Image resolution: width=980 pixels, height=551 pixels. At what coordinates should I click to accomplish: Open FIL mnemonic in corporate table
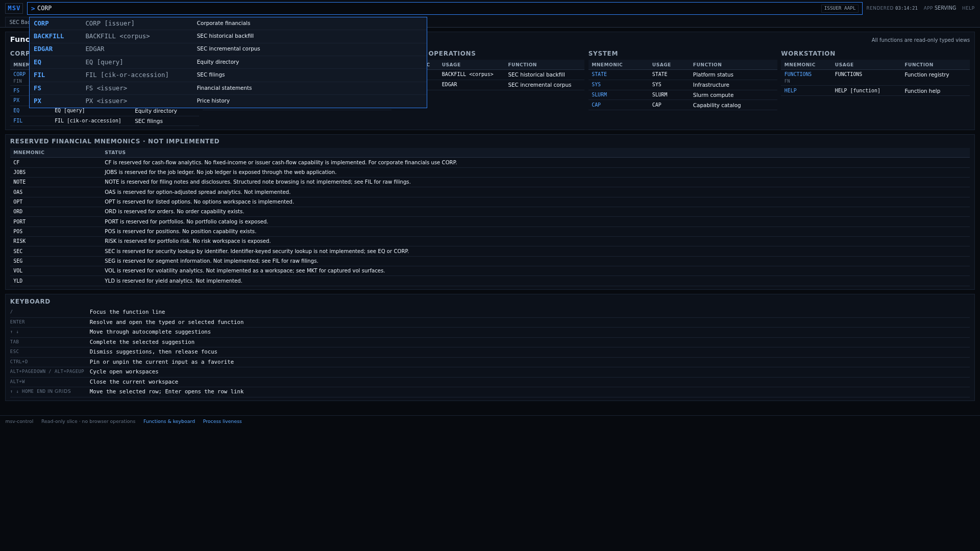tap(18, 121)
